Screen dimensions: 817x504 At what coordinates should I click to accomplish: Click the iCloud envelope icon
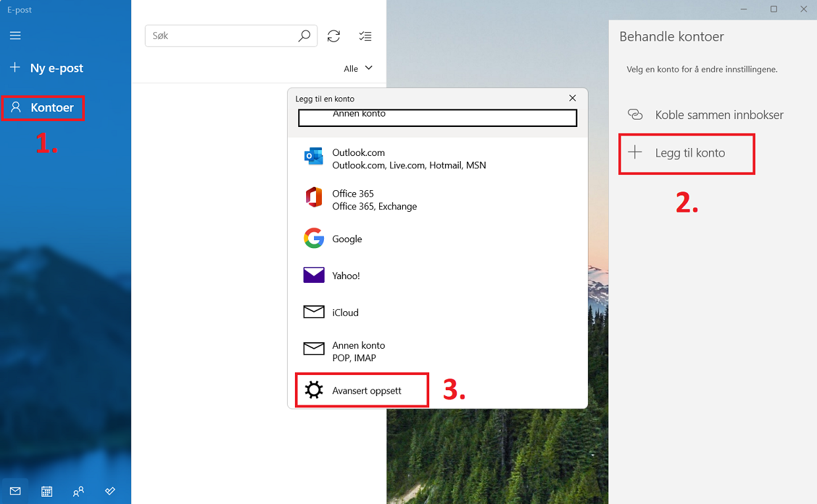click(x=314, y=312)
